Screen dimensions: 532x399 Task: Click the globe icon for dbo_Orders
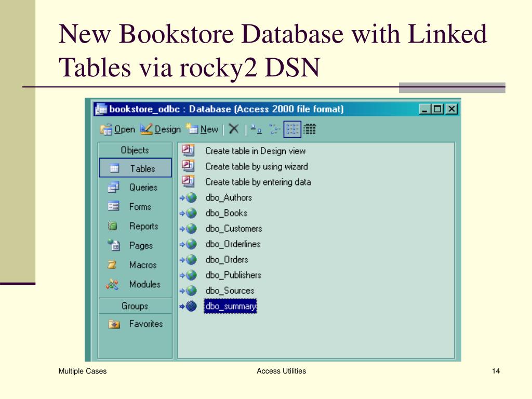pos(191,260)
